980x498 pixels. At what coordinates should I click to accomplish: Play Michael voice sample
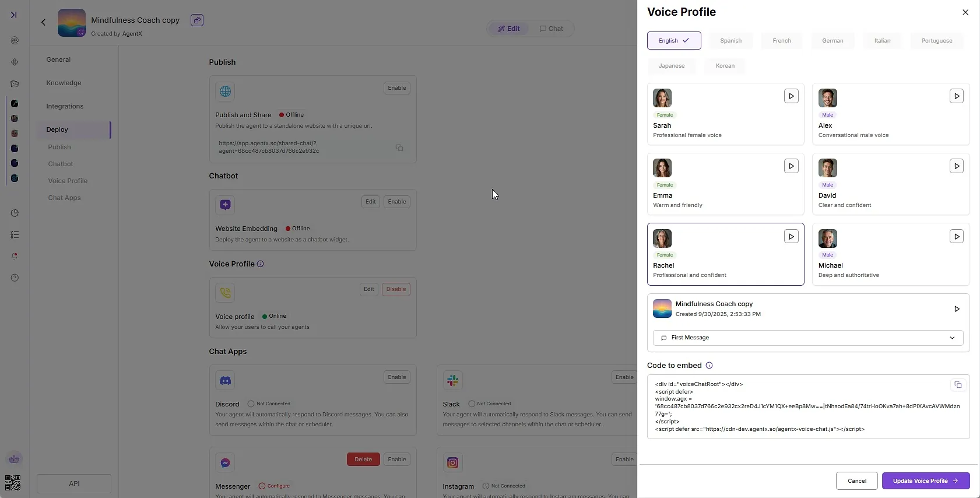pos(957,236)
